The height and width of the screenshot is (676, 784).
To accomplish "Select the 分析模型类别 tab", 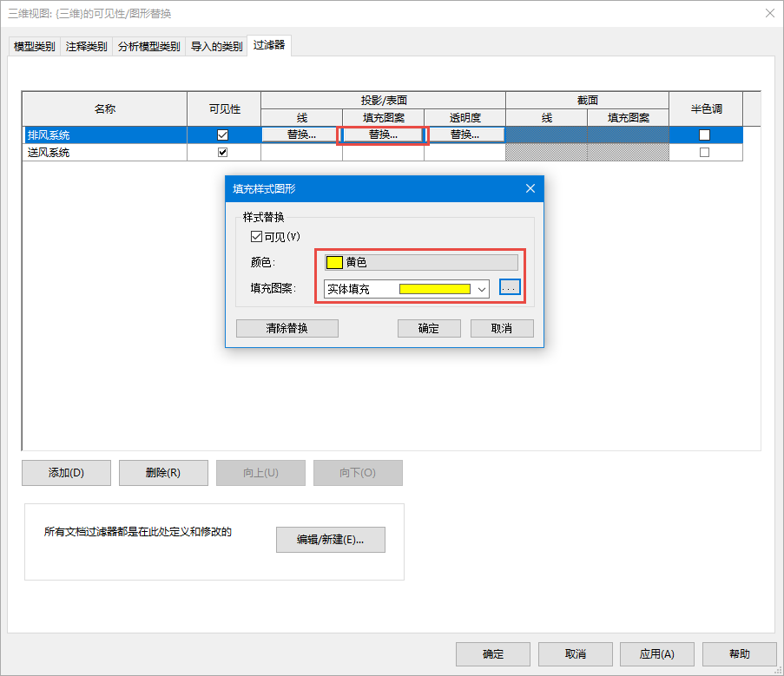I will point(149,47).
